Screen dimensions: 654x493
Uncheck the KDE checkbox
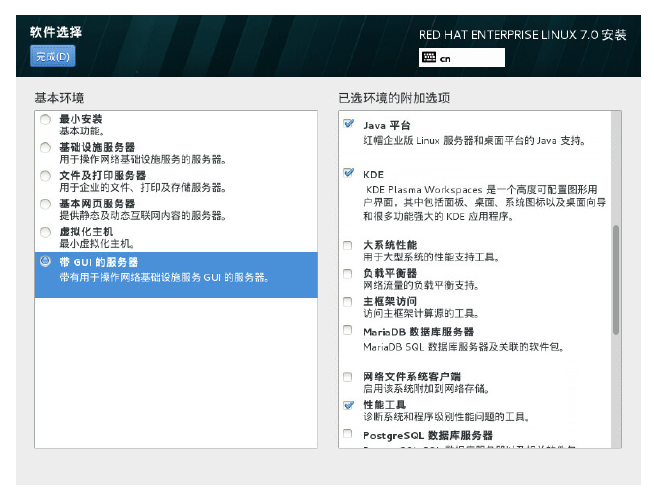click(x=348, y=173)
